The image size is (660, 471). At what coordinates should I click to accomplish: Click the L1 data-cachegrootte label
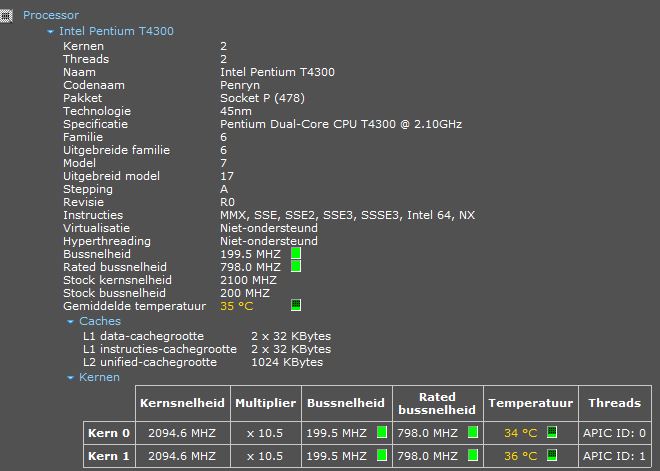pyautogui.click(x=144, y=336)
